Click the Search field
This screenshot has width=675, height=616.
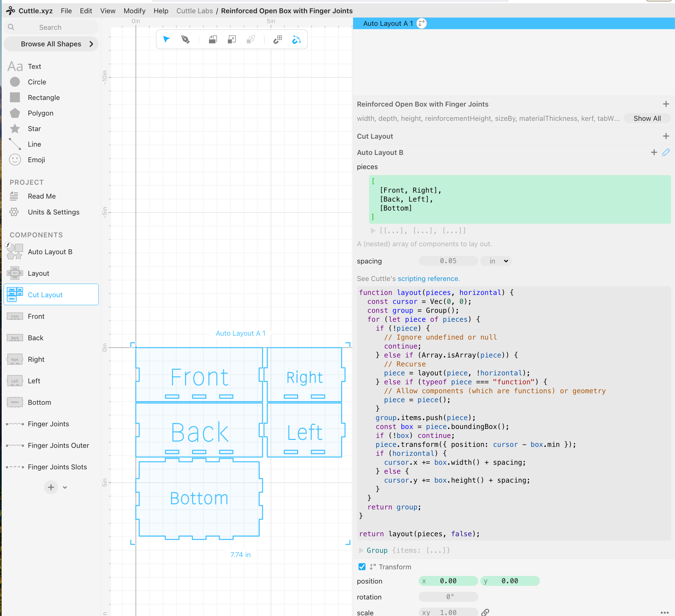click(51, 27)
